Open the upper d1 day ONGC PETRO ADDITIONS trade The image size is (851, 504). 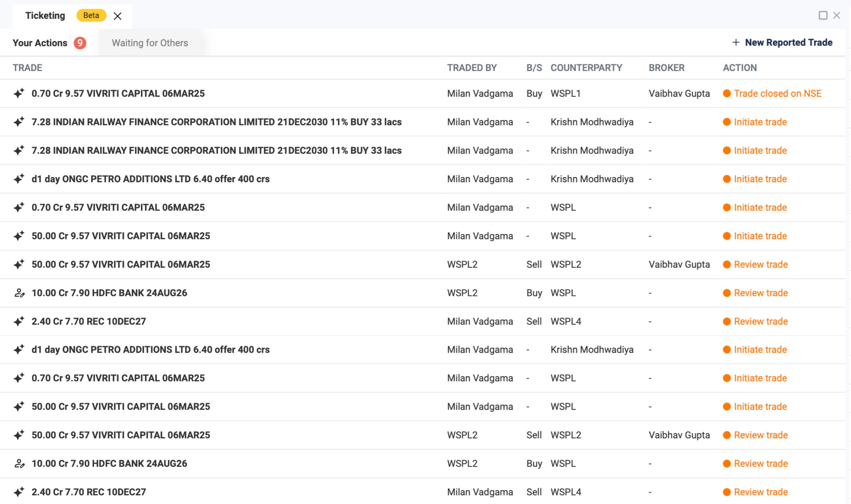[151, 179]
